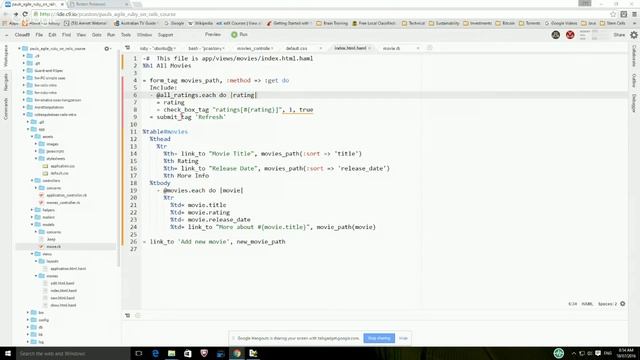Switch to the bash terminal tab
Screen dimensions: 640x360
[205, 49]
